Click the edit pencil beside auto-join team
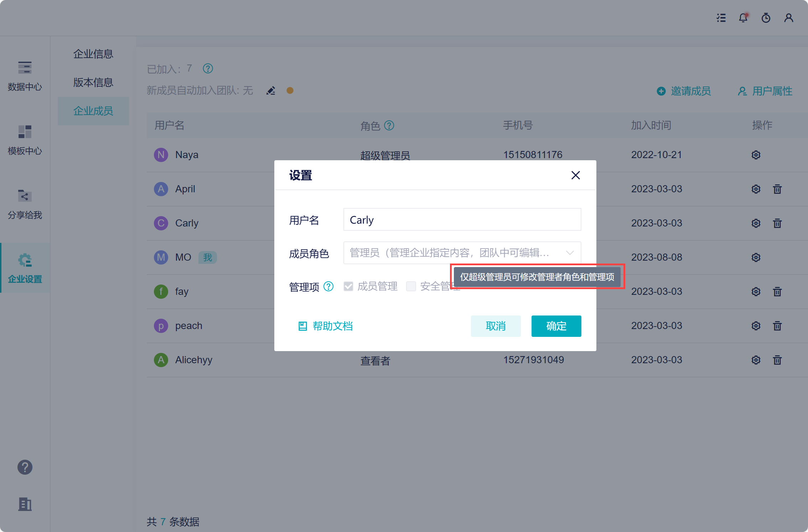This screenshot has height=532, width=808. [x=271, y=91]
